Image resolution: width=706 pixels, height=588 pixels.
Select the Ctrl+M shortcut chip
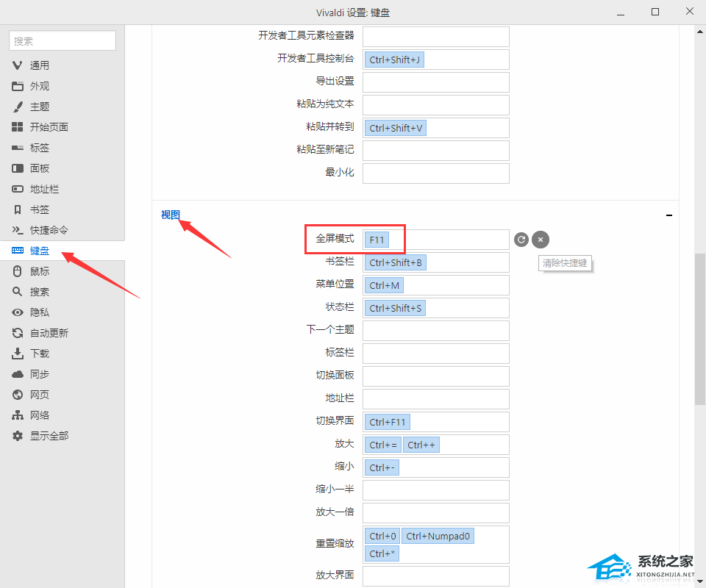tap(384, 286)
